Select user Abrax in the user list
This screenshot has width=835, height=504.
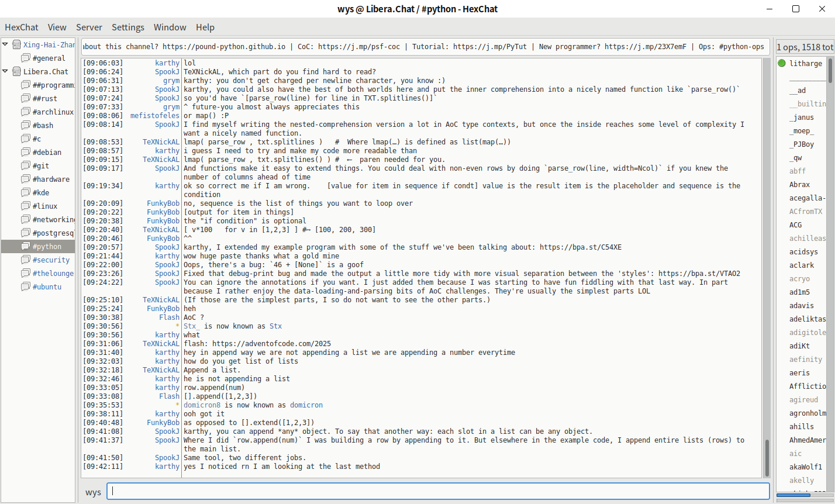pyautogui.click(x=799, y=184)
